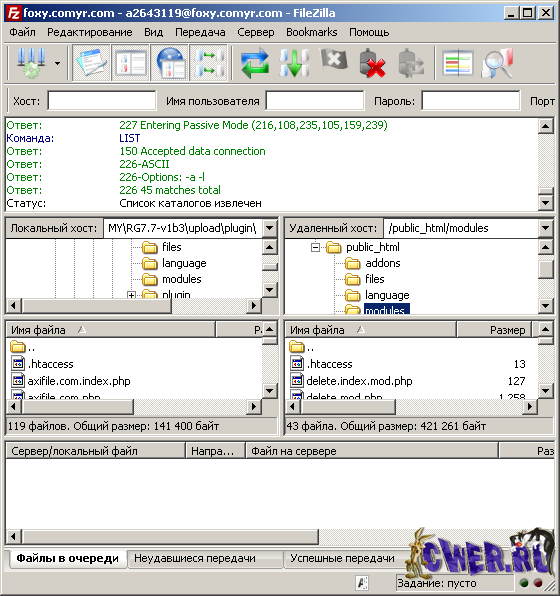Sort queue by Файл на сервере column
This screenshot has height=596, width=560.
(x=372, y=451)
